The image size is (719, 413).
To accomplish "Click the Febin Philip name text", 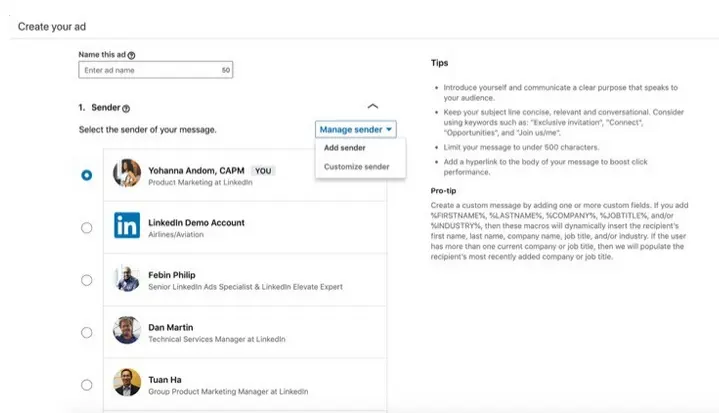I will click(171, 274).
